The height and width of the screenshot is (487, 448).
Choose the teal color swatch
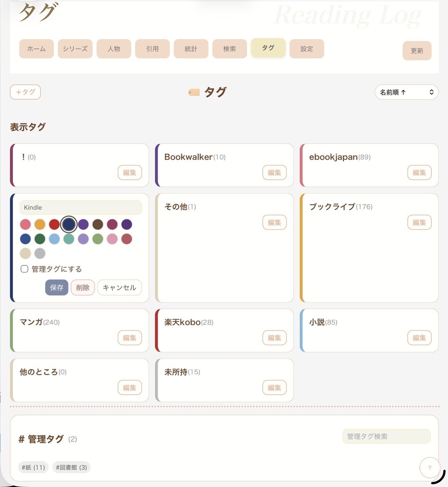coord(69,239)
